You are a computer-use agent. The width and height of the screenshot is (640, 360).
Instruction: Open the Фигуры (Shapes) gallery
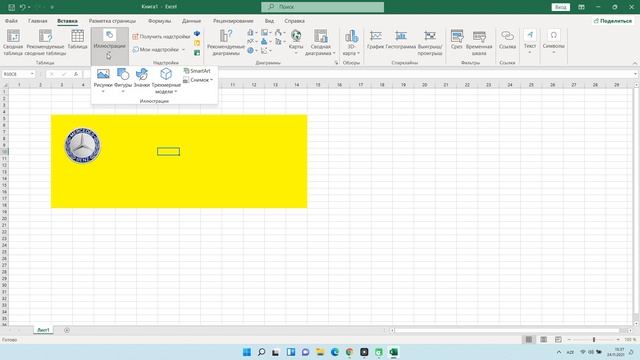[x=123, y=80]
